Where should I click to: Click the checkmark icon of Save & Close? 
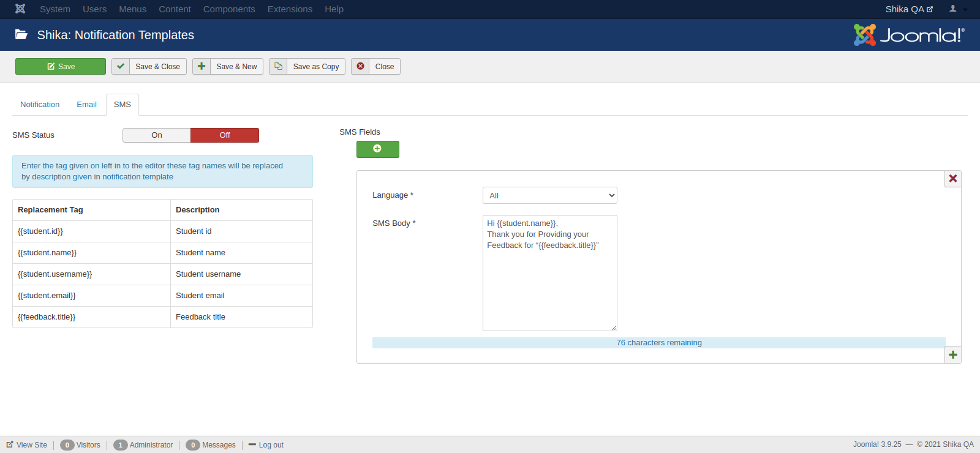pos(121,66)
